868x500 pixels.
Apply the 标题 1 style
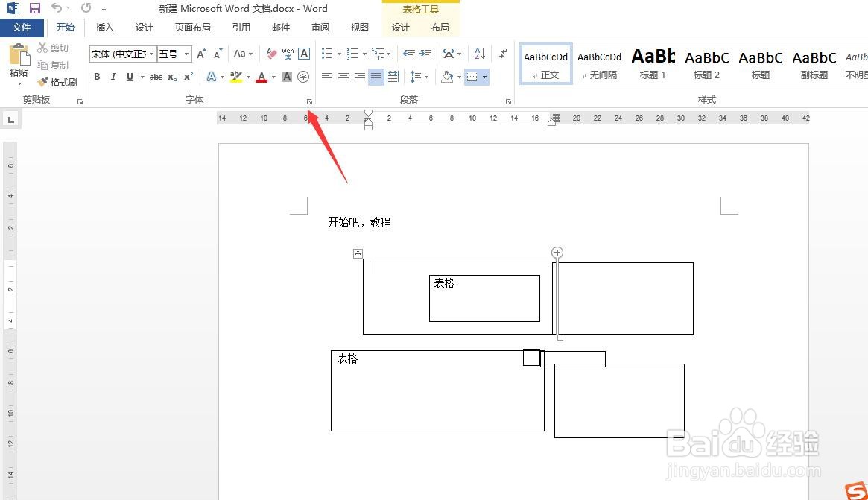point(653,64)
